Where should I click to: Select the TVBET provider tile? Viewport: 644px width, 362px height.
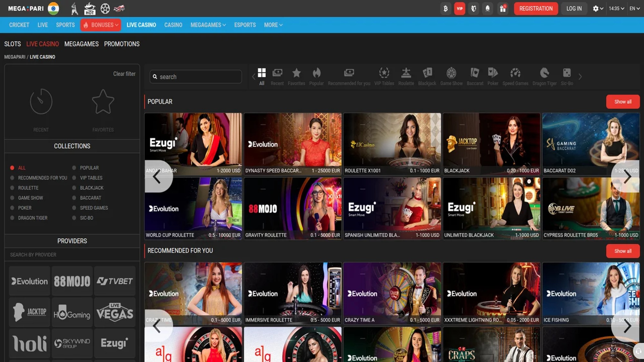tap(115, 281)
